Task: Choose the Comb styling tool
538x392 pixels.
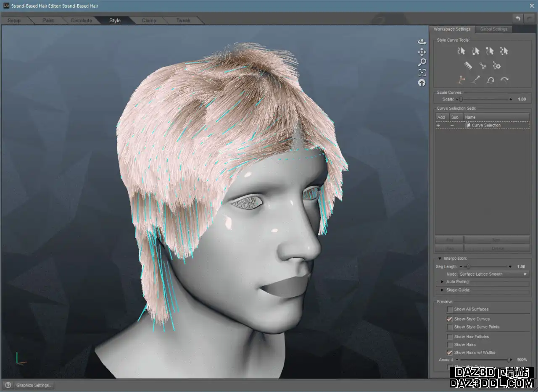Action: [x=468, y=66]
